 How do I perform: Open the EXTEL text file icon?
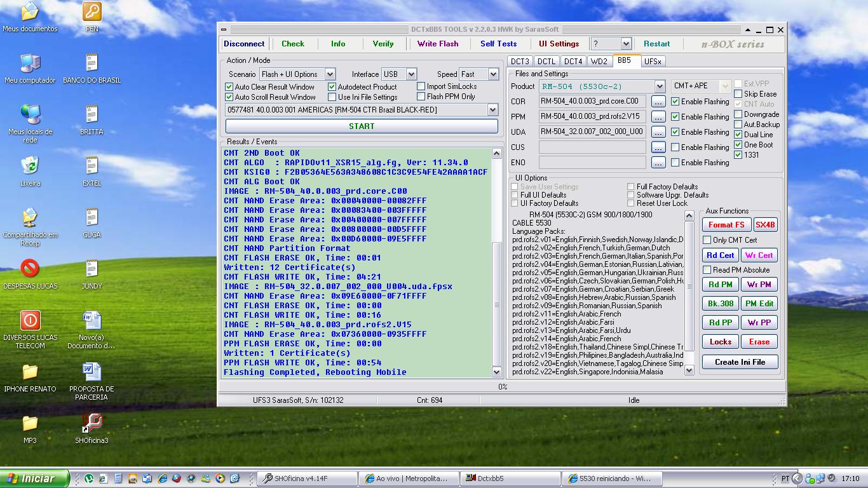click(x=92, y=171)
